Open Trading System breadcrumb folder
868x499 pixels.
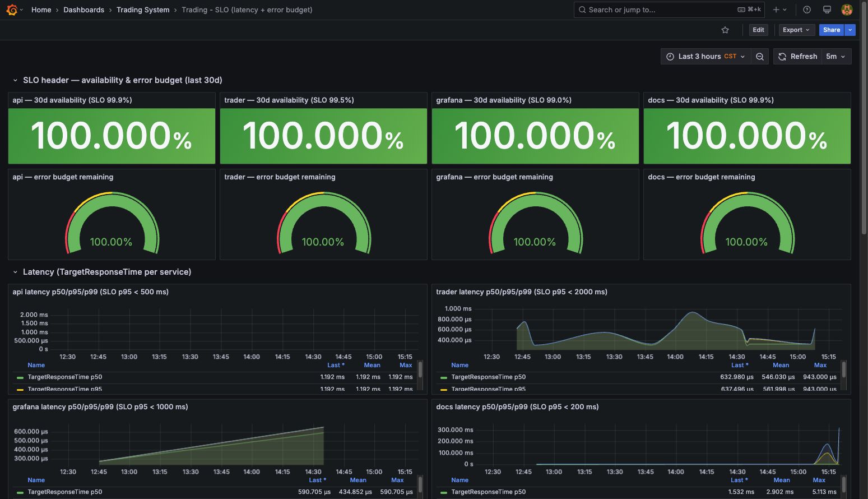[143, 10]
